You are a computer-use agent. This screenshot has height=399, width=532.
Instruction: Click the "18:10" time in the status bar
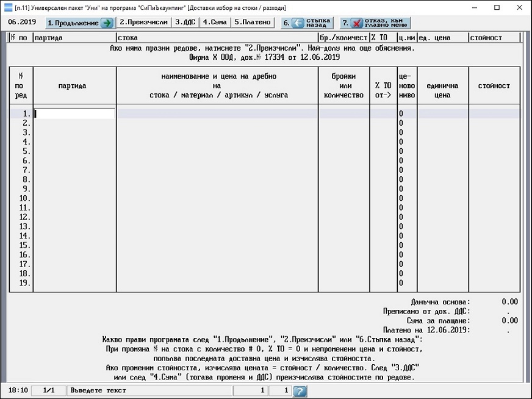coord(18,390)
